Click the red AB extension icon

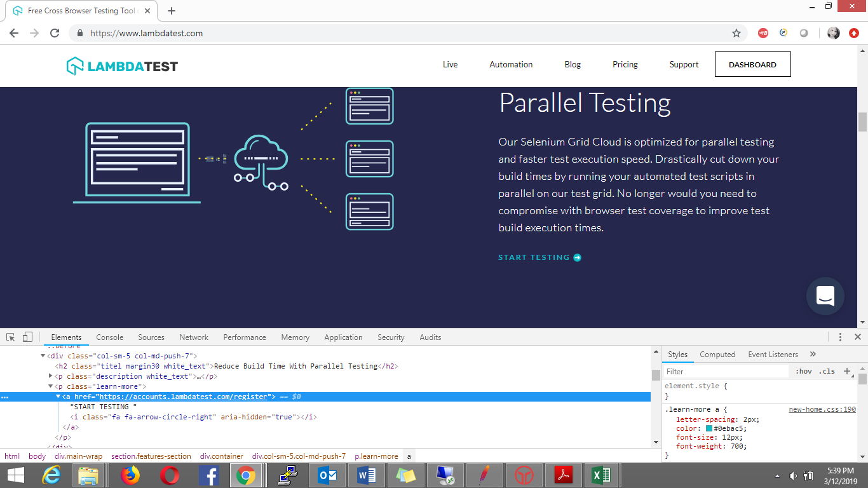pyautogui.click(x=763, y=33)
